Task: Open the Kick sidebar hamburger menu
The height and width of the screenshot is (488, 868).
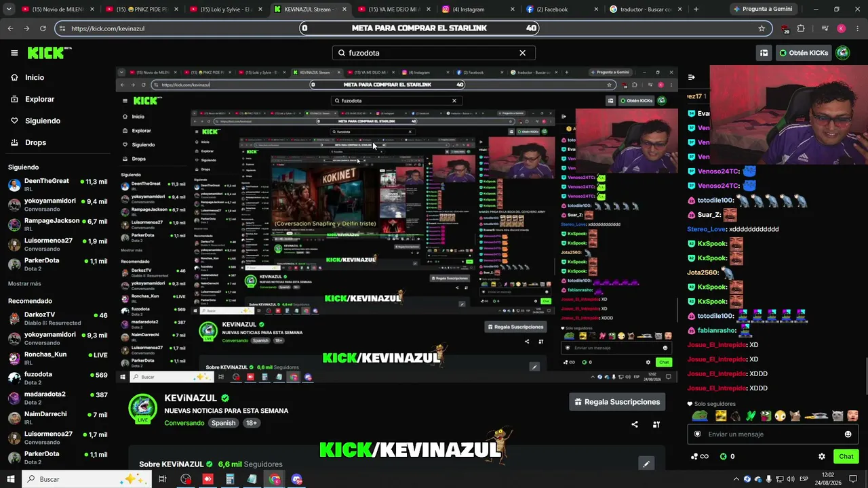Action: [x=14, y=53]
